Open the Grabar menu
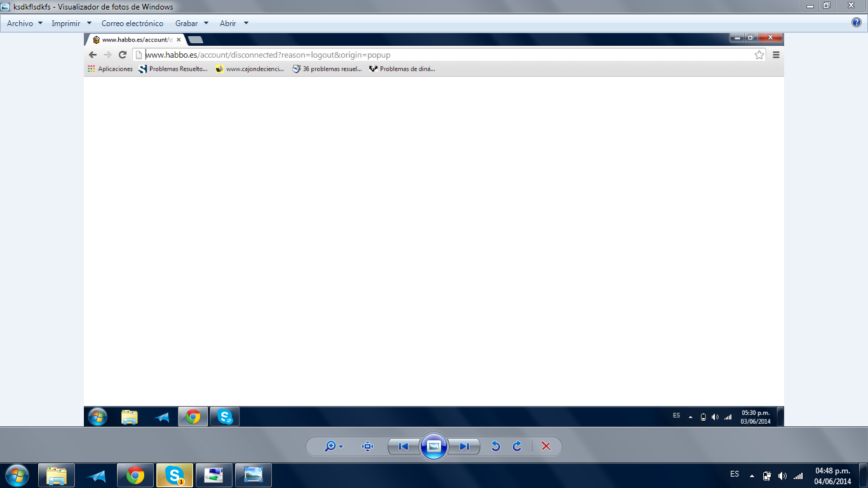The width and height of the screenshot is (868, 488). 186,24
